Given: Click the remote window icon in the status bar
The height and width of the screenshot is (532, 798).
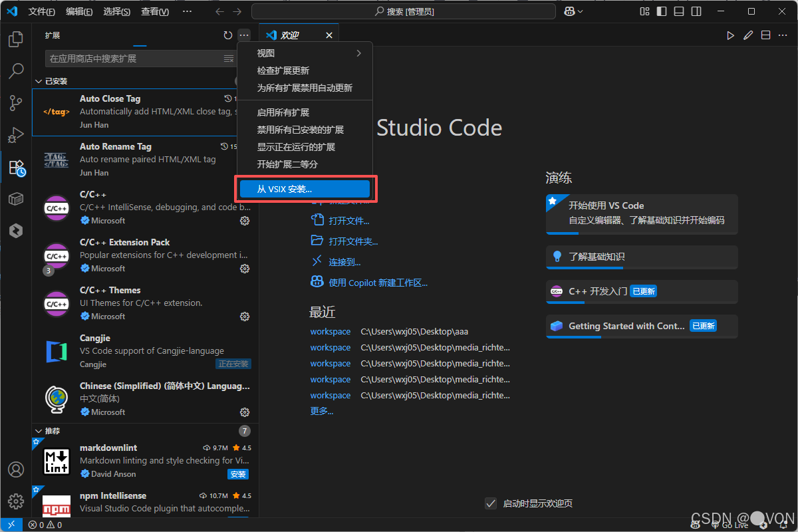Looking at the screenshot, I should coord(11,525).
